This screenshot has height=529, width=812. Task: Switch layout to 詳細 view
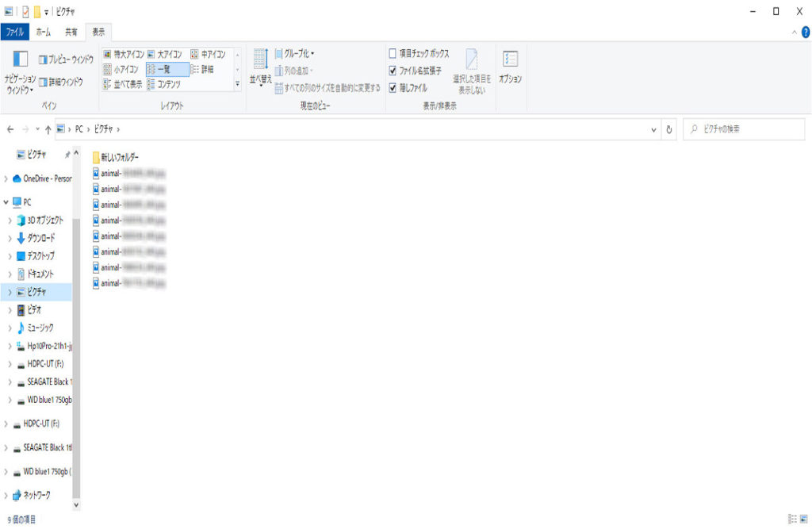click(202, 70)
